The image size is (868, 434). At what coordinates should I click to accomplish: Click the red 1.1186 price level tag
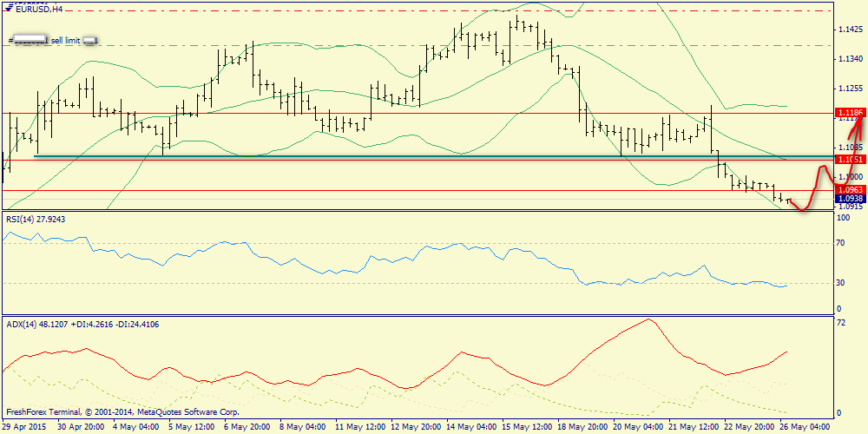pyautogui.click(x=850, y=112)
